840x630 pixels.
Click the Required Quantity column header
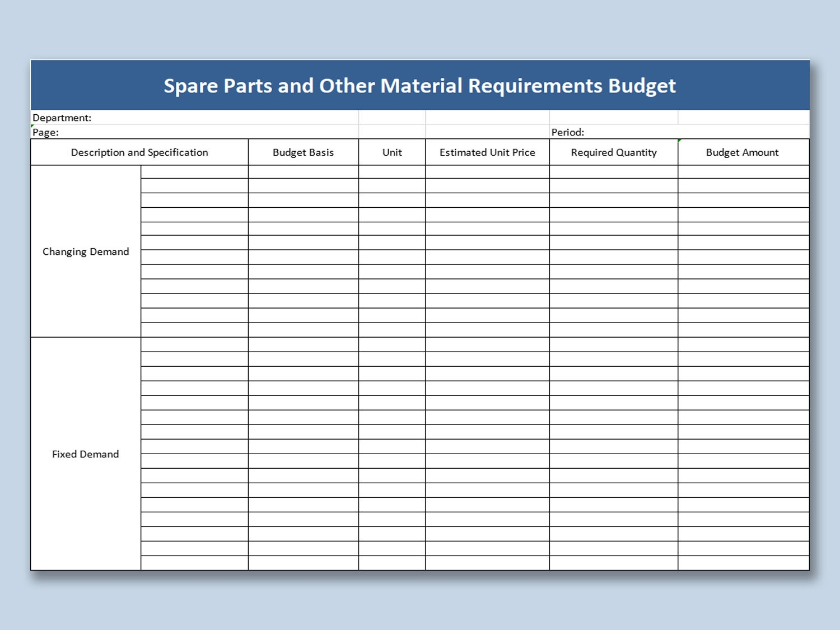tap(613, 152)
